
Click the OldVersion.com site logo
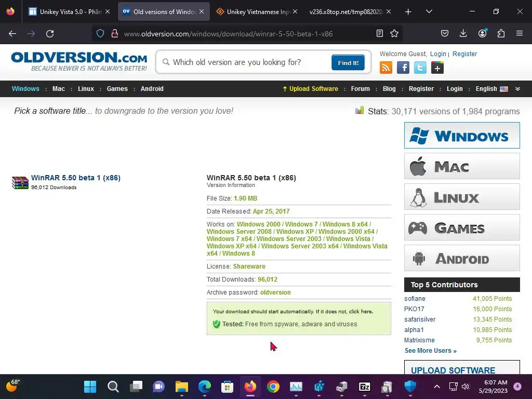tap(79, 61)
